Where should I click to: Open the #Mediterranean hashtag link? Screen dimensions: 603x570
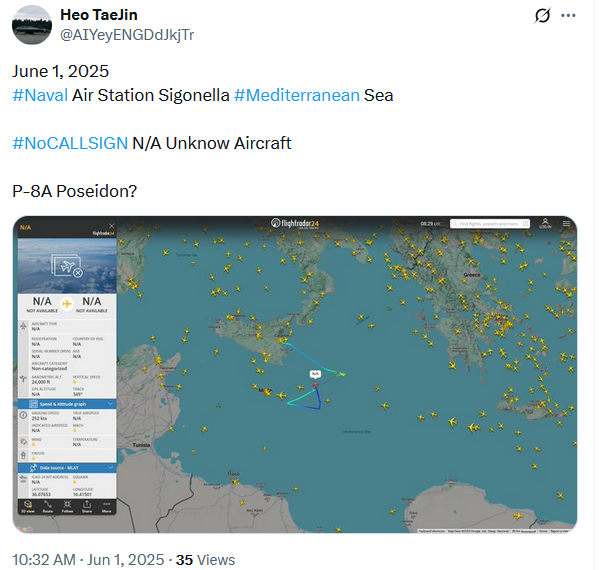(297, 95)
